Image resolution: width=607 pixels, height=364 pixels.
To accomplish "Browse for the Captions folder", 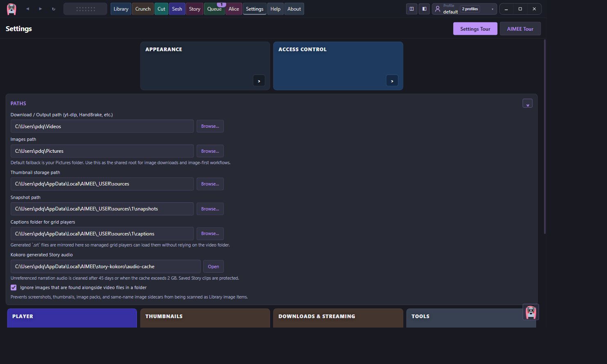I will click(210, 233).
